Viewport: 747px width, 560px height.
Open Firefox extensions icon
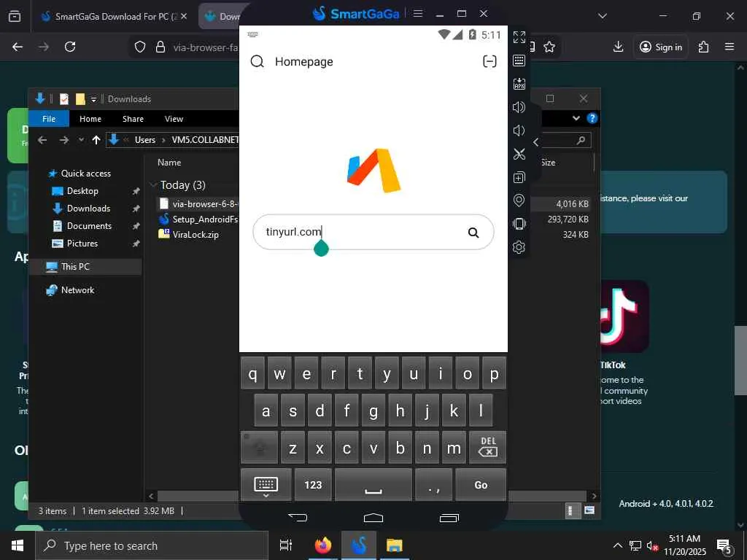[703, 47]
